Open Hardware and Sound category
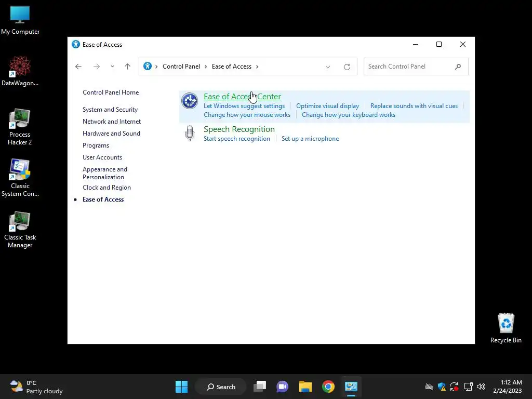This screenshot has width=532, height=399. click(111, 134)
